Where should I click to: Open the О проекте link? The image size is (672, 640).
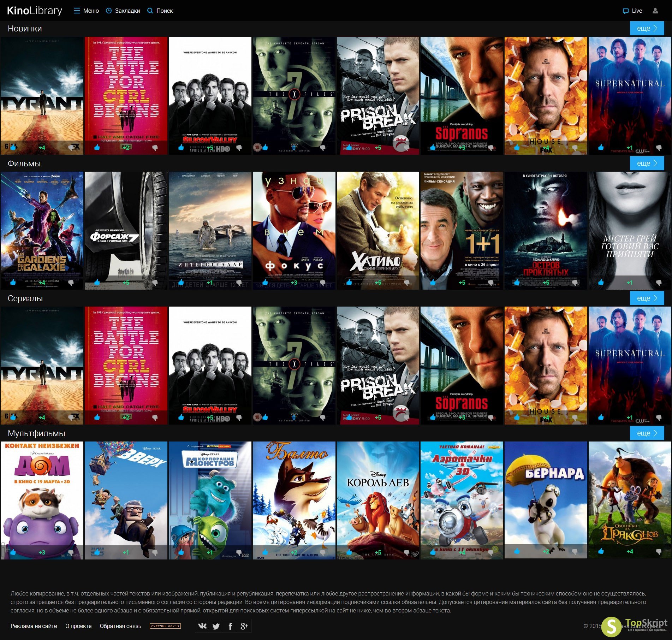pos(78,626)
